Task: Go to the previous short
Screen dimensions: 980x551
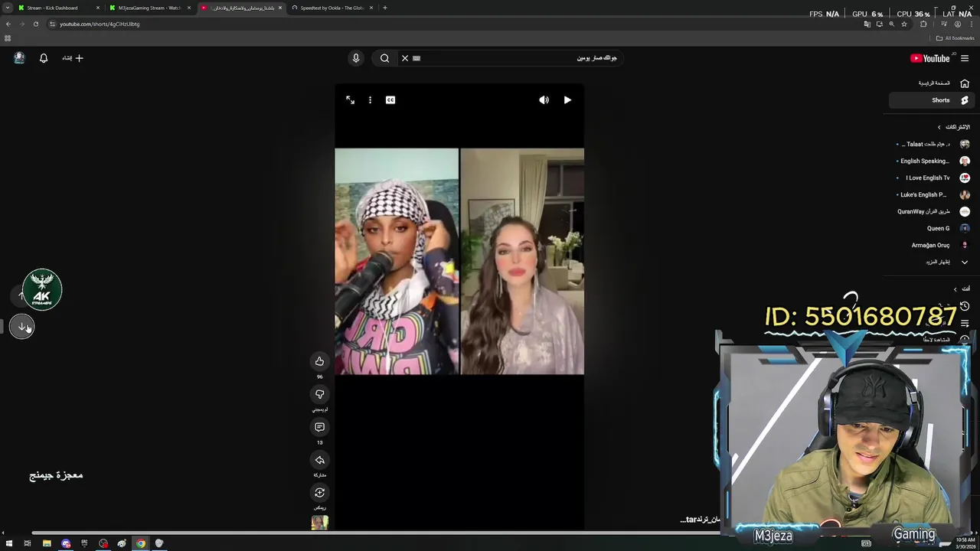Action: tap(21, 295)
